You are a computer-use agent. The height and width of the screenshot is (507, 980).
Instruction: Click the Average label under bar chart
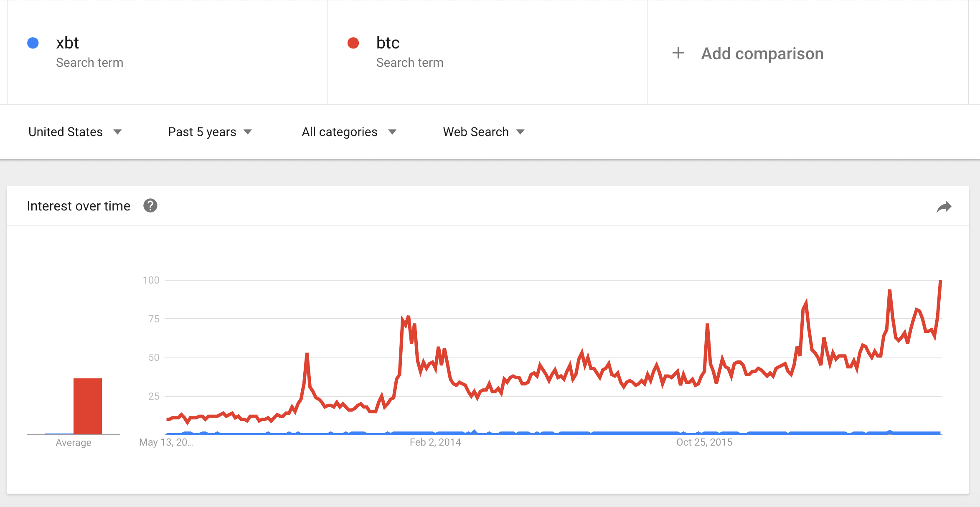(74, 443)
